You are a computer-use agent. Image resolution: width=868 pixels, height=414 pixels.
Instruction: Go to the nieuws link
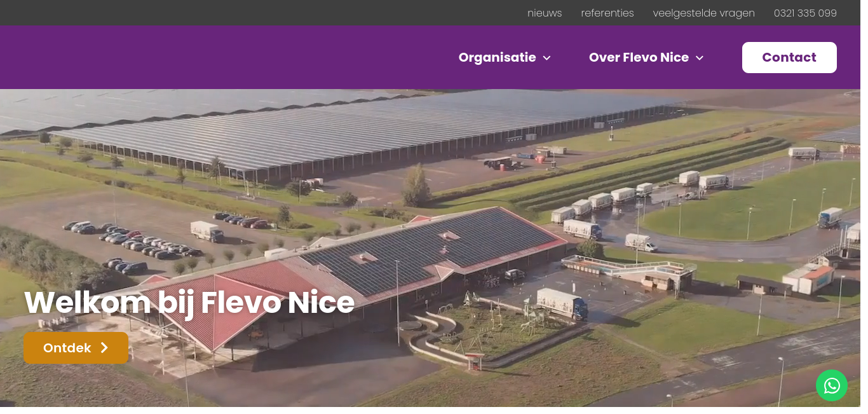[545, 13]
